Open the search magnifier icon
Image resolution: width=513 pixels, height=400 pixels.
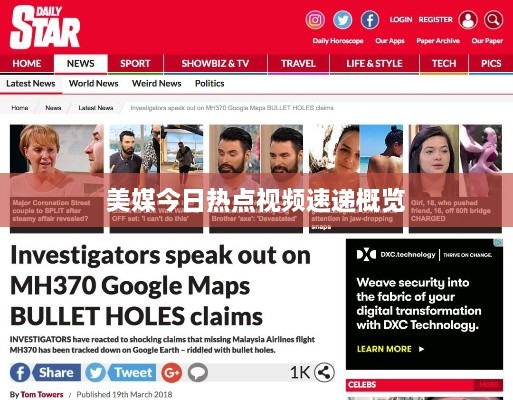[x=493, y=20]
